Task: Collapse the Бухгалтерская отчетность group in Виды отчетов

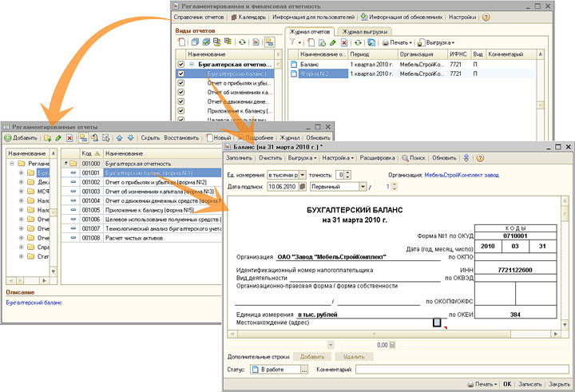Action: [192, 64]
